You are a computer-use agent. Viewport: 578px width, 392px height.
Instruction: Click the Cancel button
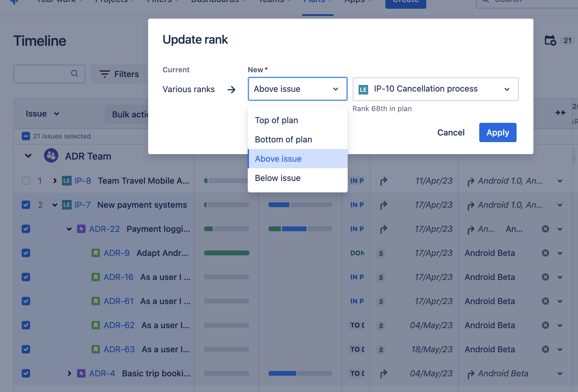click(451, 132)
